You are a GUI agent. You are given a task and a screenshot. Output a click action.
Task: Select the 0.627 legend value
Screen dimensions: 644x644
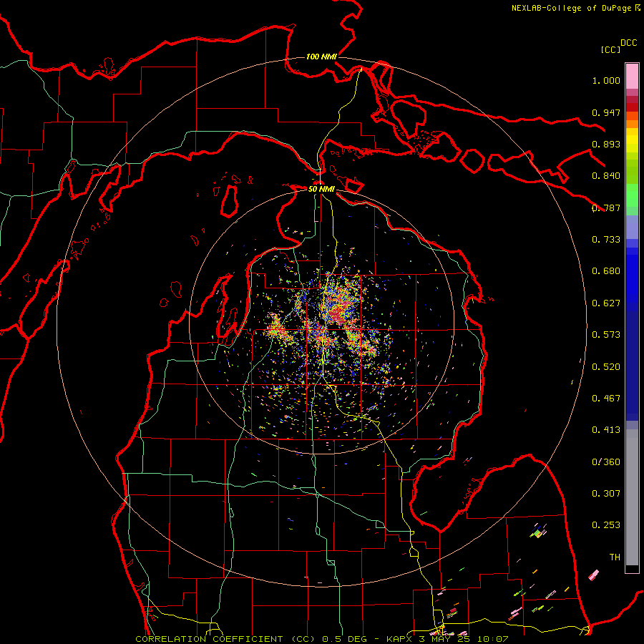click(x=606, y=303)
